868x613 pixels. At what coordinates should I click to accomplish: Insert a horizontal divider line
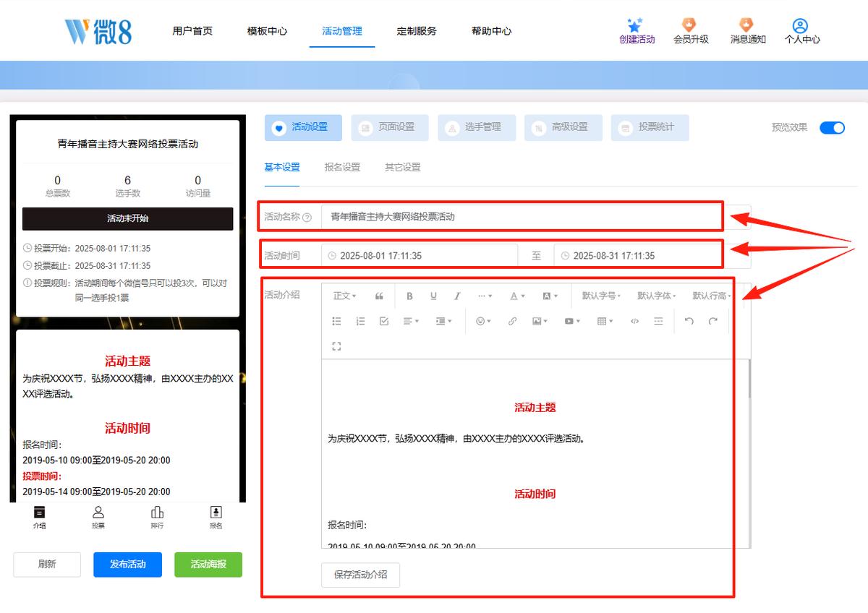[658, 321]
